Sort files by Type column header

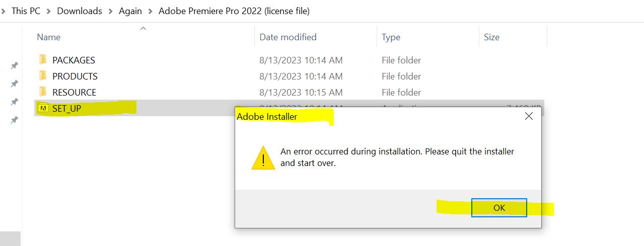(x=391, y=37)
